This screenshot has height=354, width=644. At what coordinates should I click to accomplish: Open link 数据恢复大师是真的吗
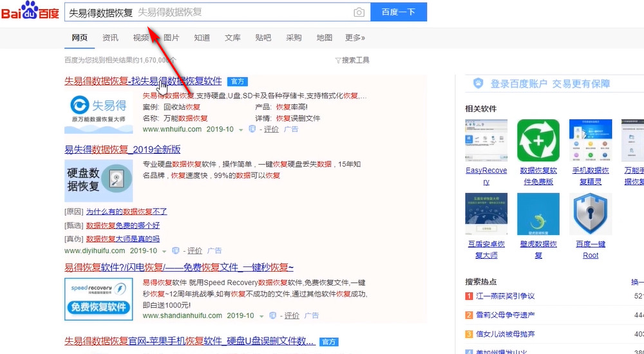(x=123, y=239)
